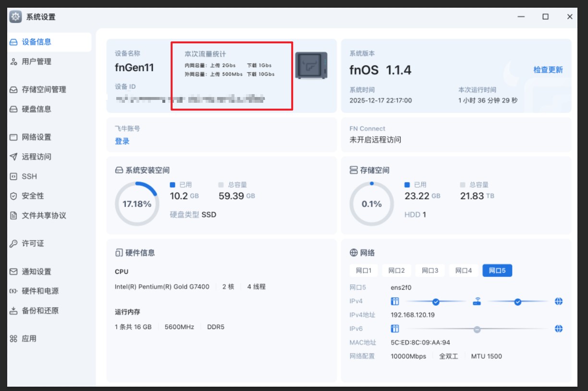Click the IPv4 globe internet icon
This screenshot has width=588, height=391.
[558, 302]
